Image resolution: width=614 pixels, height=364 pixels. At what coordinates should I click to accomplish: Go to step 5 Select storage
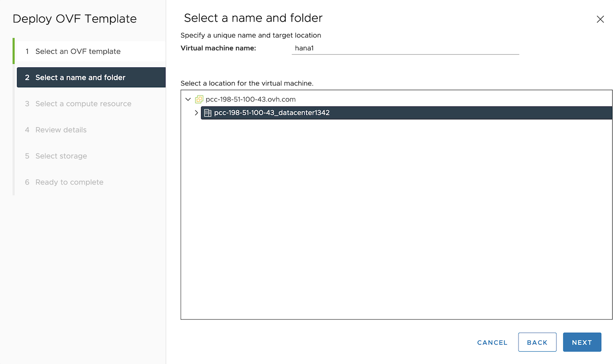[x=61, y=156]
